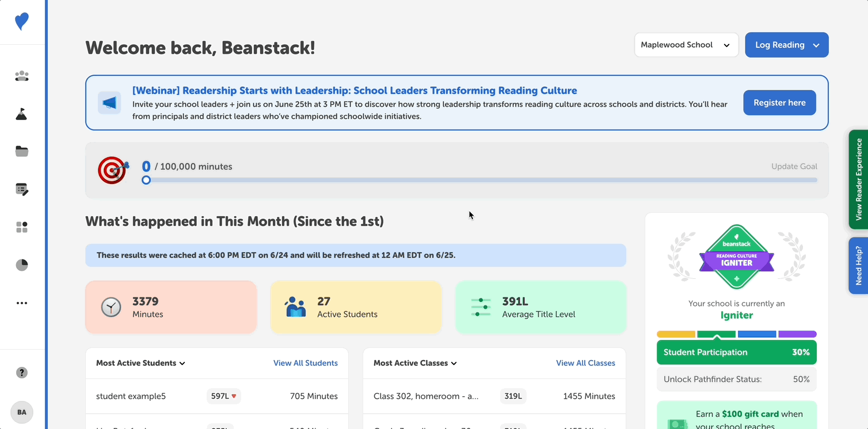Click the target icon beside the minutes goal
Screen dimensions: 868x429
click(x=113, y=170)
